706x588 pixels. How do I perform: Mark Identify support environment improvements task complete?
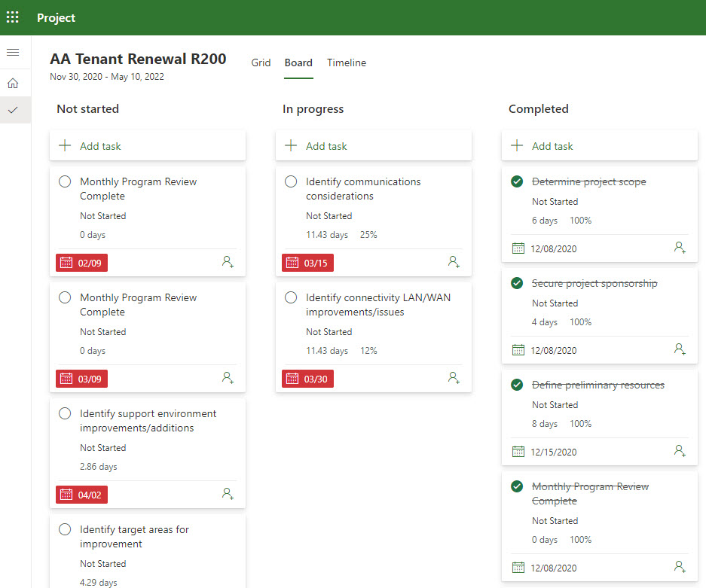point(65,413)
